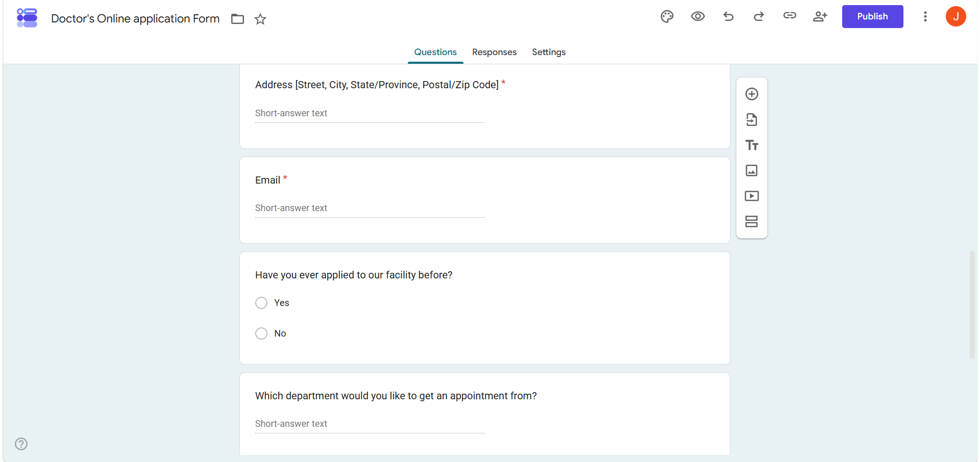Click the vertical page scrollbar
This screenshot has width=980, height=462.
[972, 305]
